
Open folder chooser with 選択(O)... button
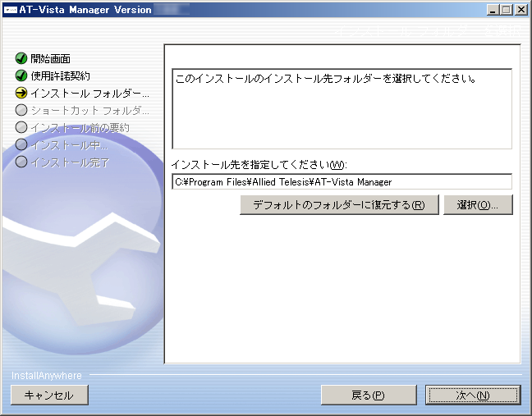[478, 205]
